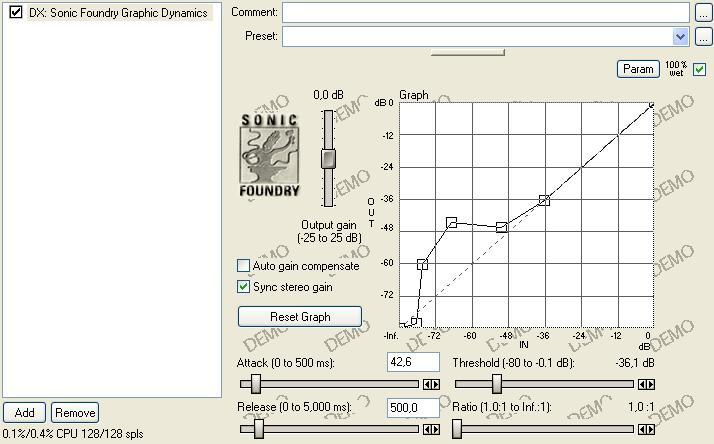Click the ellipsis button beside the Comment field
714x444 pixels.
(706, 13)
